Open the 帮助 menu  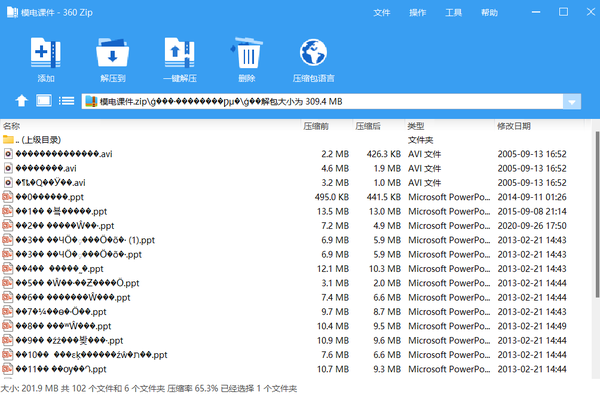(x=489, y=13)
